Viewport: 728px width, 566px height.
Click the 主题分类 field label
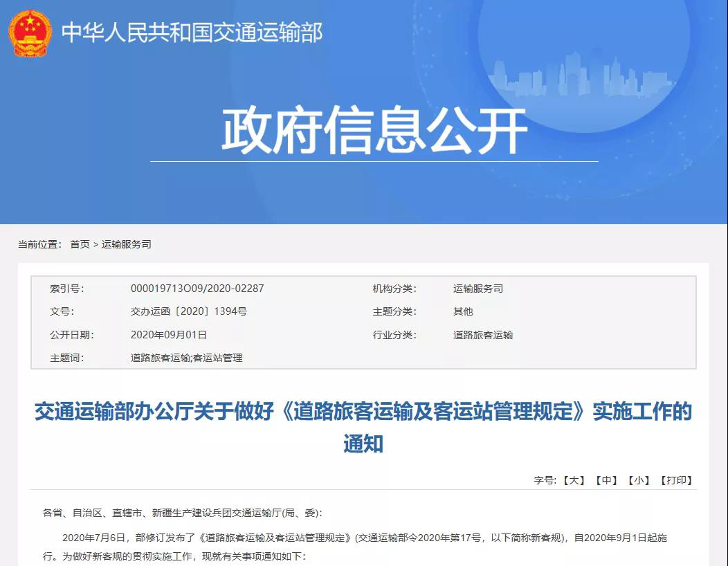[394, 311]
